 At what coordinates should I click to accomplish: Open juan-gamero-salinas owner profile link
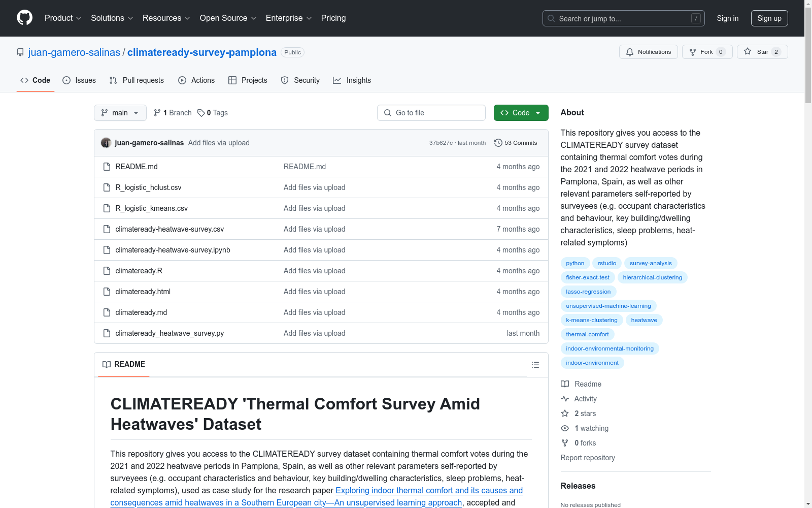[74, 52]
